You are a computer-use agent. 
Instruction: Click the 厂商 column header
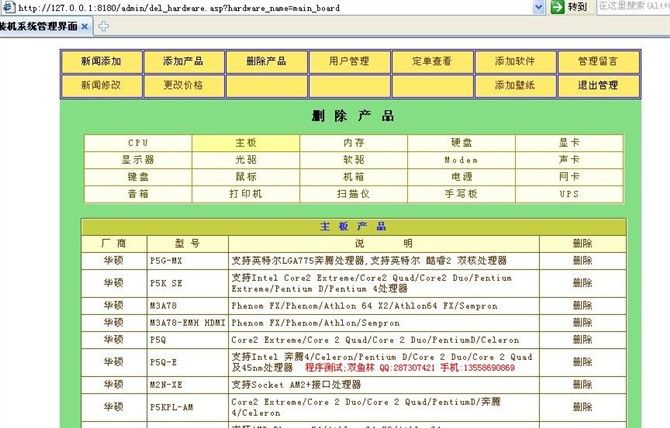point(114,244)
